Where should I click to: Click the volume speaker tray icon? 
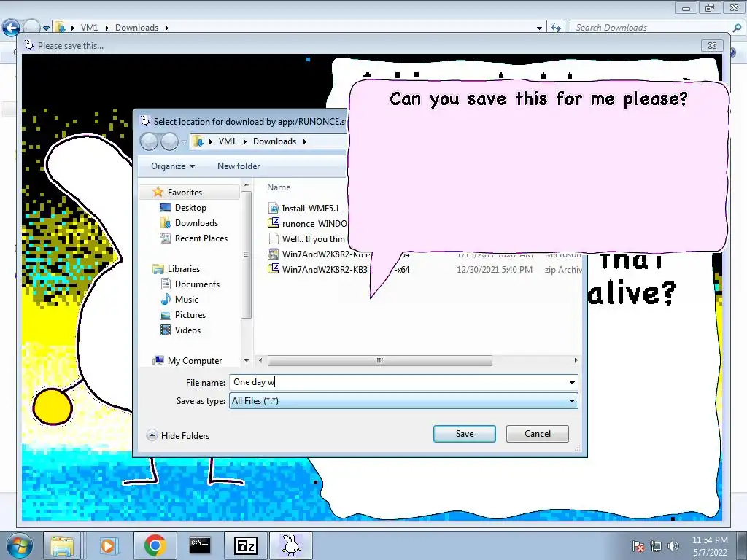click(x=673, y=546)
